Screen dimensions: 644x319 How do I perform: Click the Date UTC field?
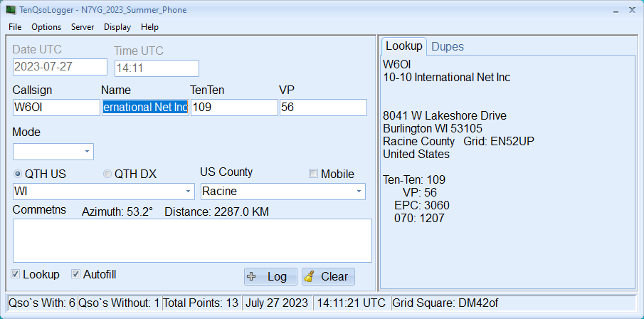[60, 67]
